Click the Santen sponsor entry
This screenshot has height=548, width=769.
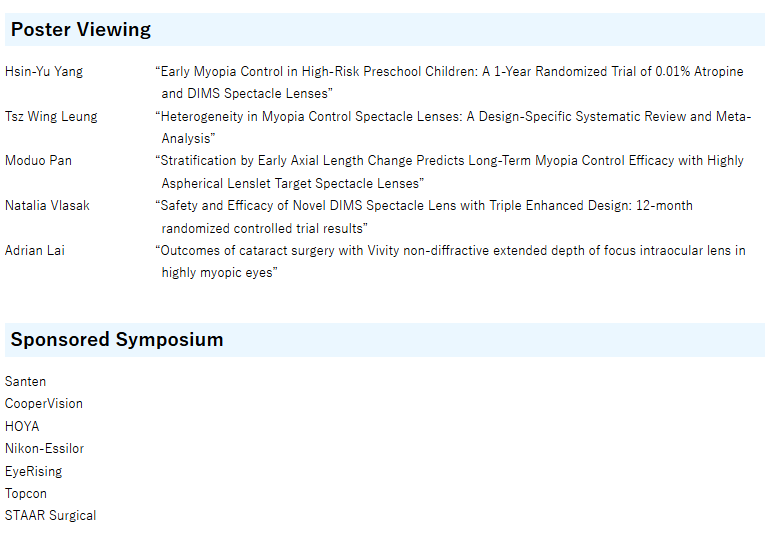tap(26, 382)
